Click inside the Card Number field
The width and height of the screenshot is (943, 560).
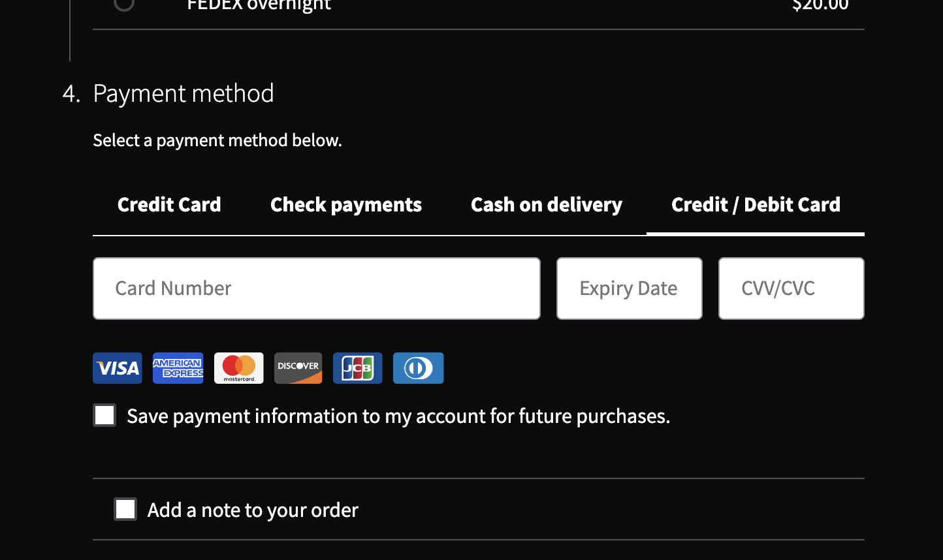(x=317, y=288)
